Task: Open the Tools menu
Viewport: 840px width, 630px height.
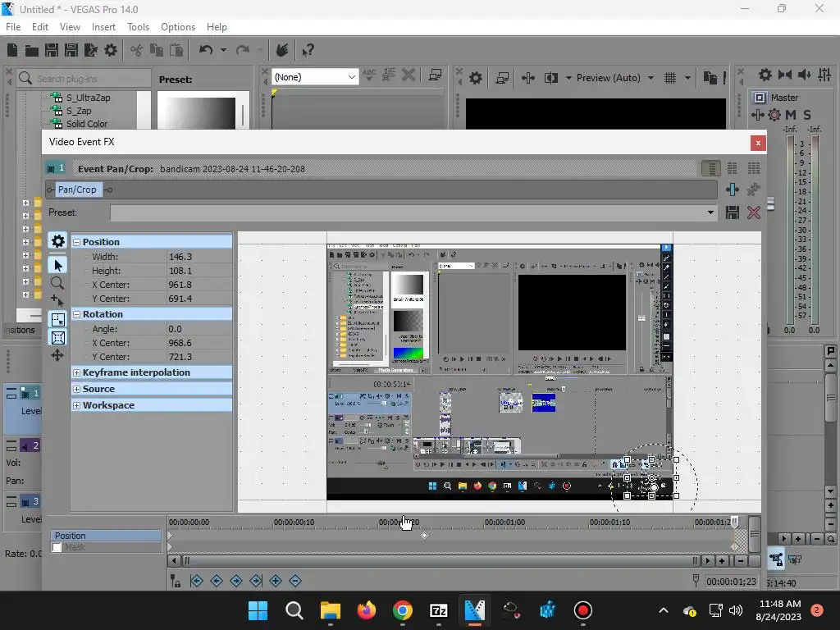Action: 138,27
